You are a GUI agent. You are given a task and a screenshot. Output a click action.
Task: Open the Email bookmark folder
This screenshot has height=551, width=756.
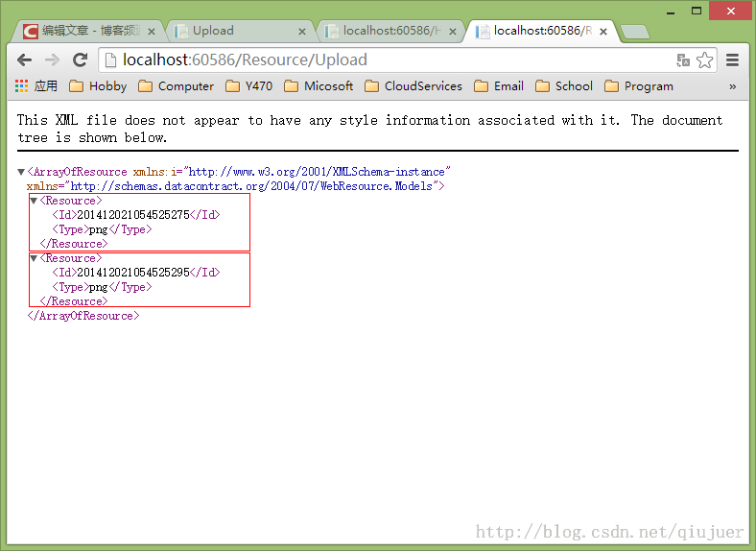(499, 86)
